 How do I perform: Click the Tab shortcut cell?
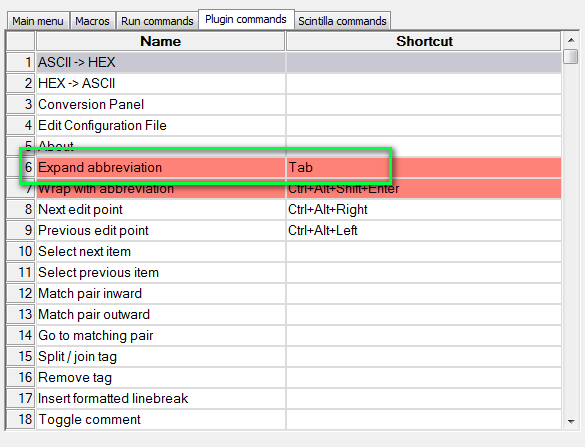[x=424, y=168]
